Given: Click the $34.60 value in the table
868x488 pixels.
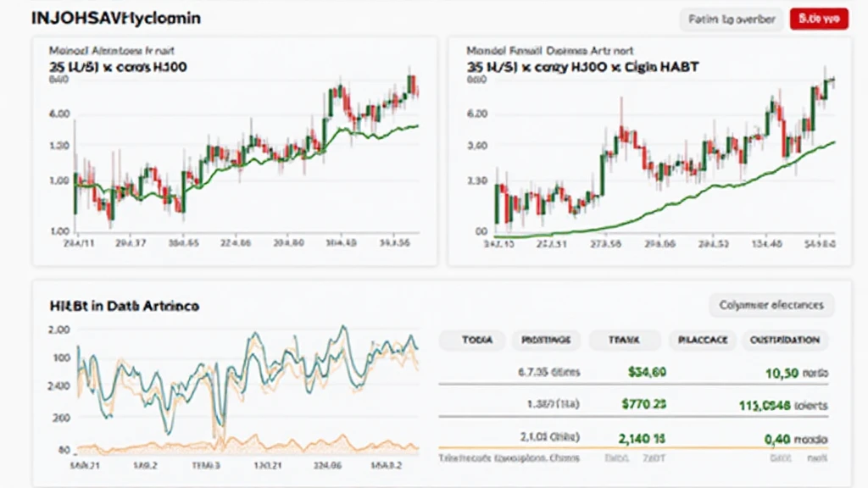Looking at the screenshot, I should click(647, 371).
